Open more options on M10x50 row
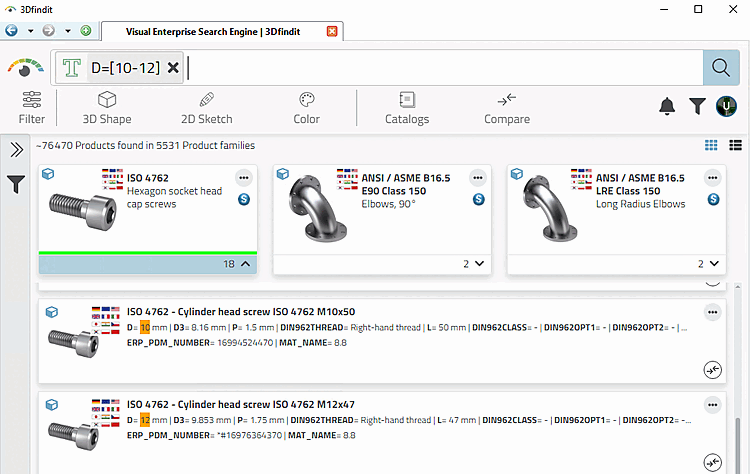This screenshot has height=474, width=750. [713, 312]
